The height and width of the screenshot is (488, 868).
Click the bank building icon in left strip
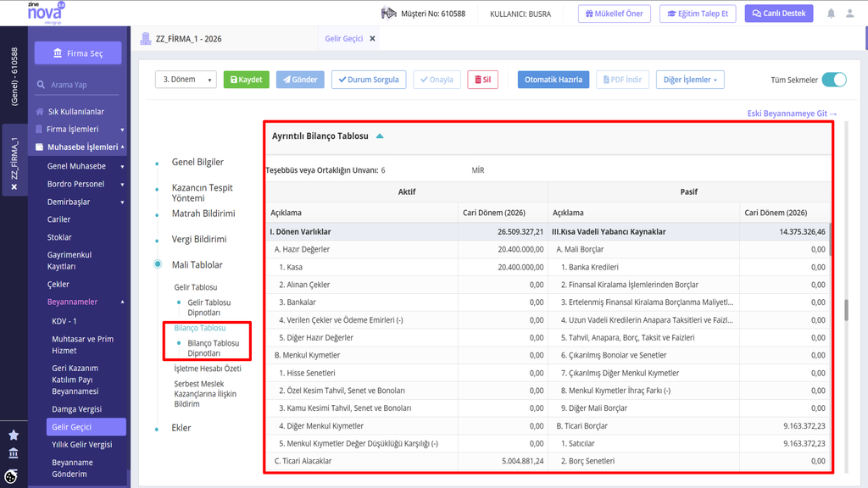tap(14, 453)
